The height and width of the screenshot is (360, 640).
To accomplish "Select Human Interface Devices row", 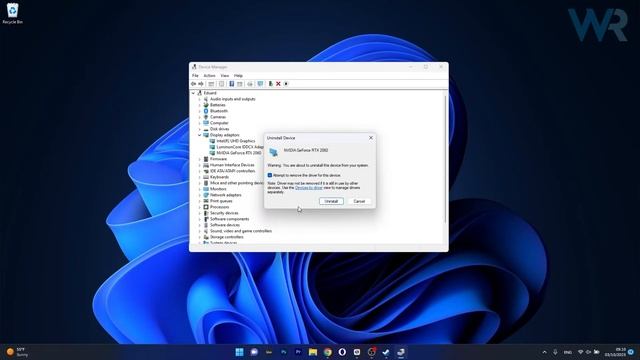I will (x=232, y=165).
